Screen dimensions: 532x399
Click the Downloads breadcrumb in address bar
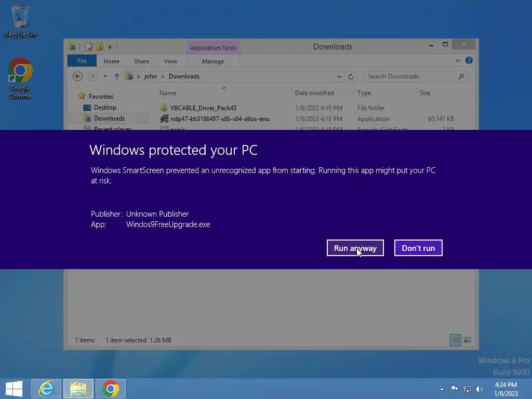184,76
